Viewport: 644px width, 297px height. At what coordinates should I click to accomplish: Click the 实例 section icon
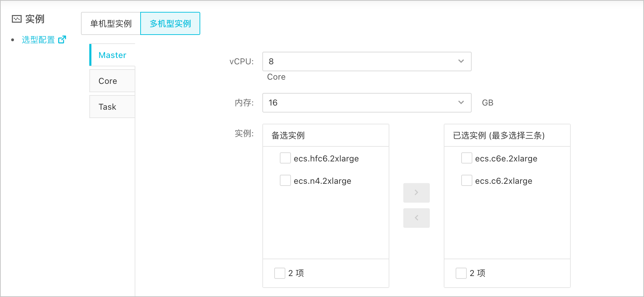pyautogui.click(x=17, y=19)
